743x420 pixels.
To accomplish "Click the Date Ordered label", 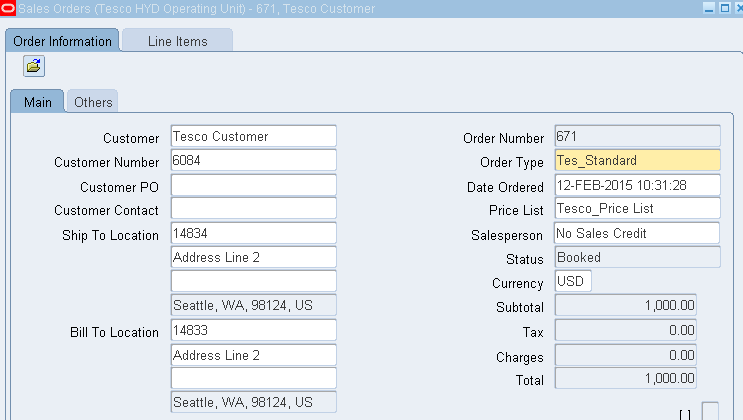I will [x=505, y=187].
